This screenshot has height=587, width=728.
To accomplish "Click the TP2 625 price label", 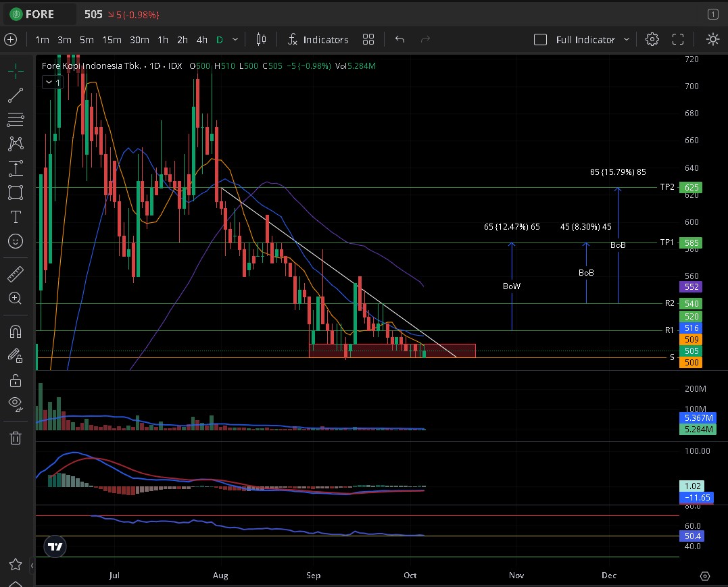I will pos(690,188).
